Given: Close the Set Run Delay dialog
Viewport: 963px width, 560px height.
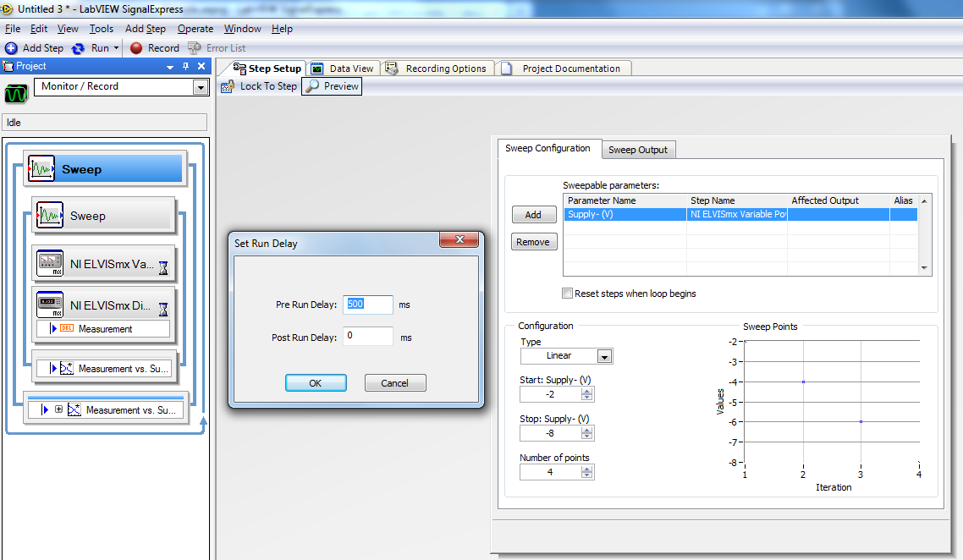Looking at the screenshot, I should coord(459,239).
